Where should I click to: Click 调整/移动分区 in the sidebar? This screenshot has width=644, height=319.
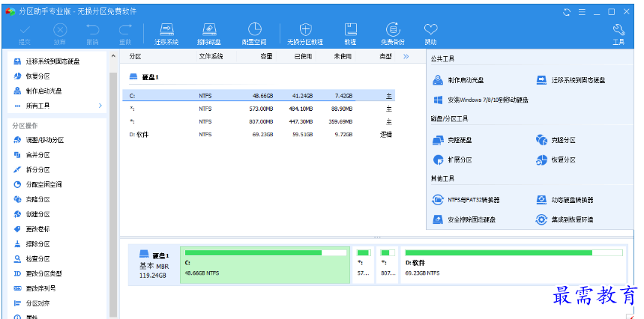(44, 140)
